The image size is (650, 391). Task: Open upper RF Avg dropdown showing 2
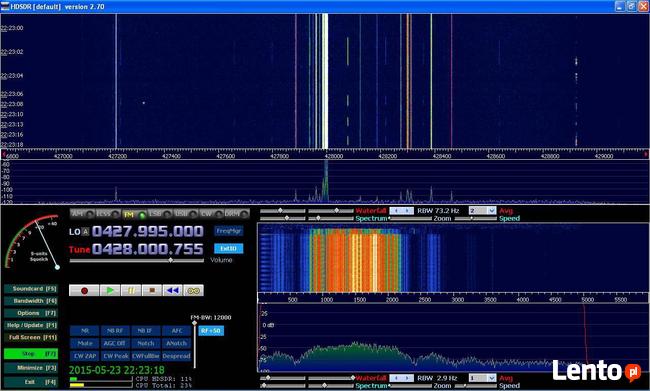click(x=483, y=211)
